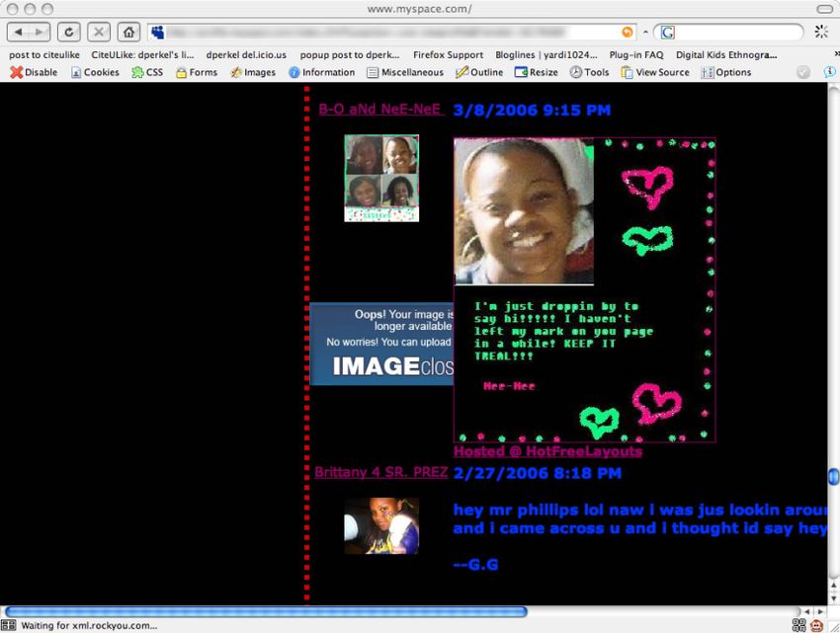Open the 'dperkel del.icio.us' bookmark
The width and height of the screenshot is (840, 633).
(246, 55)
